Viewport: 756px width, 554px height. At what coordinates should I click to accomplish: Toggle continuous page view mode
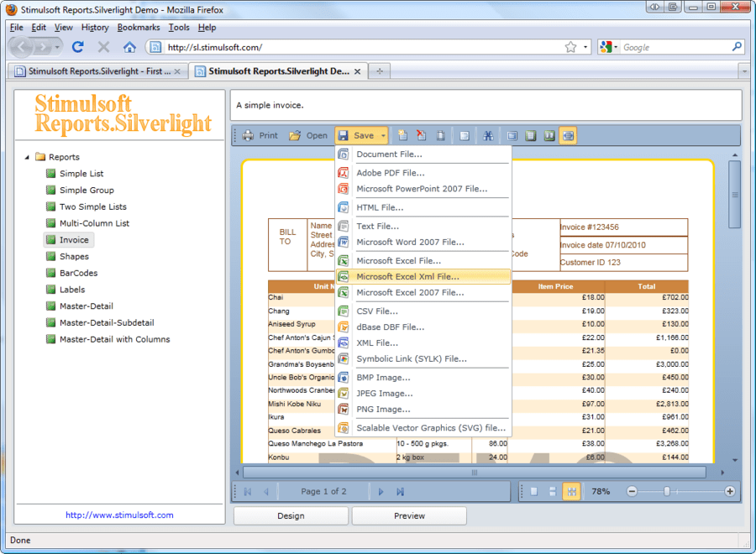click(553, 491)
